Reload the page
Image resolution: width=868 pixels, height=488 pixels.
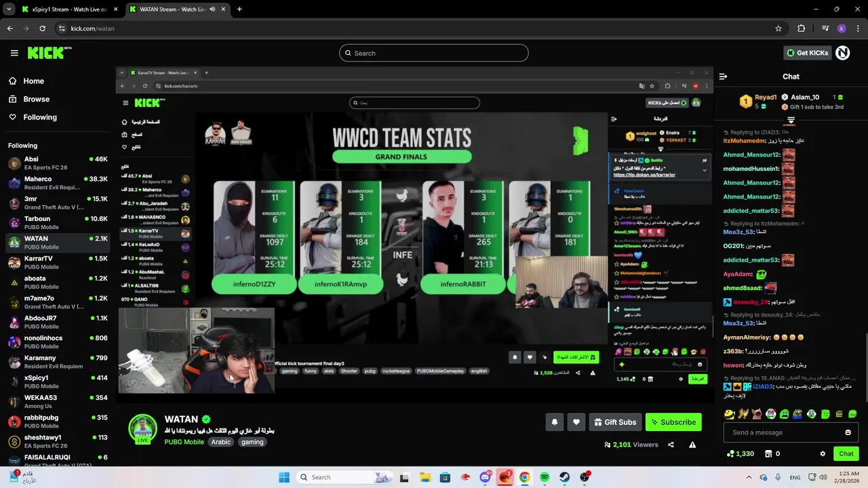[x=42, y=28]
